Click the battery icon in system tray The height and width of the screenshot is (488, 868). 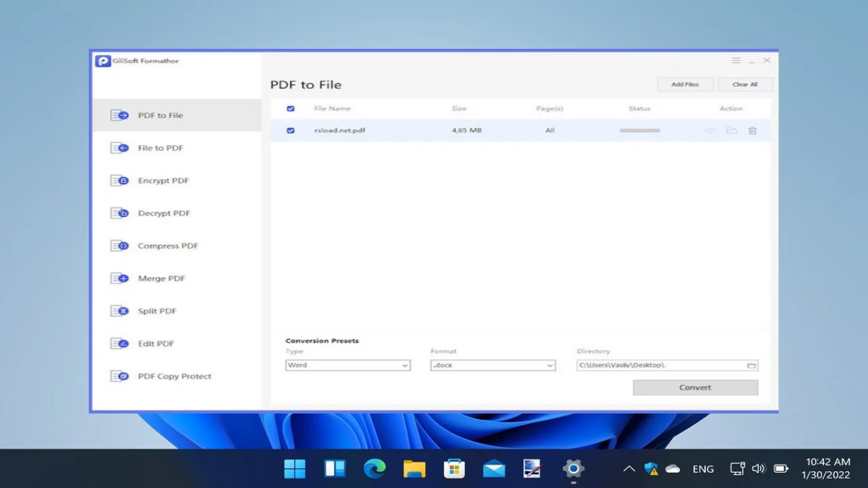click(x=781, y=468)
